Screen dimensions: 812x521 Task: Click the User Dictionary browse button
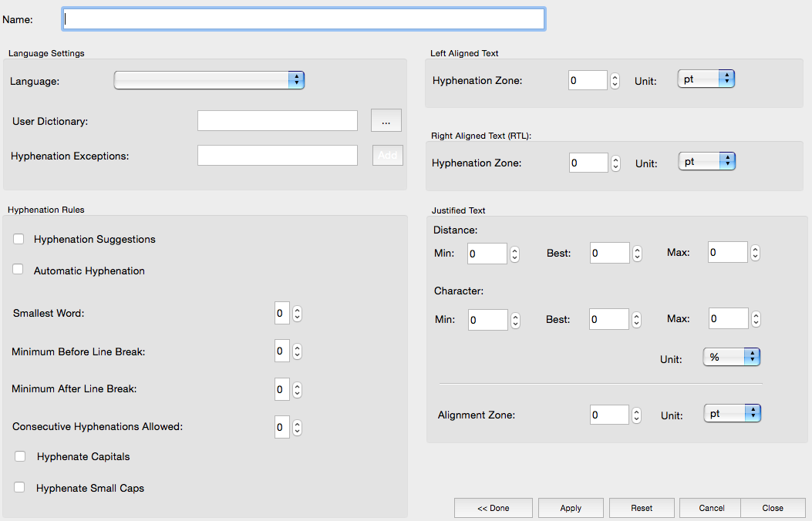coord(386,120)
